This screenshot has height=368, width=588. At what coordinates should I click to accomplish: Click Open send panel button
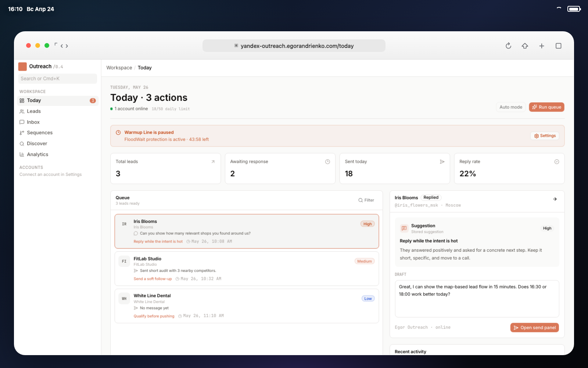pos(535,328)
